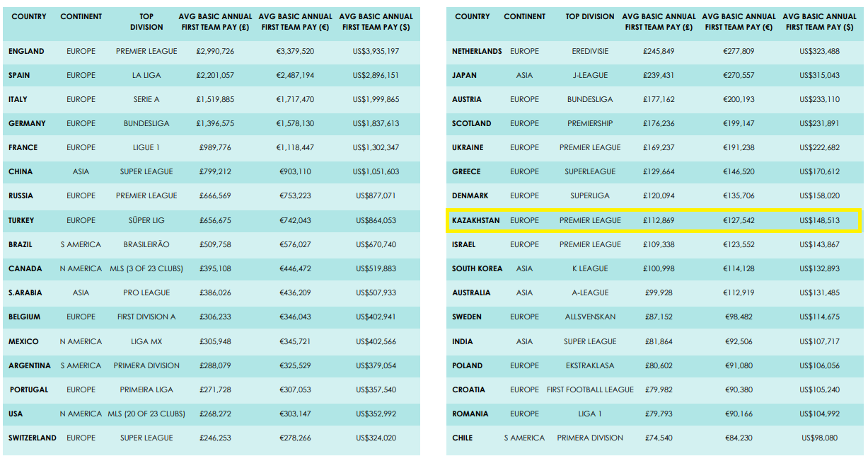This screenshot has height=461, width=868.
Task: Click Brazil's £509,758 value
Action: coord(216,244)
